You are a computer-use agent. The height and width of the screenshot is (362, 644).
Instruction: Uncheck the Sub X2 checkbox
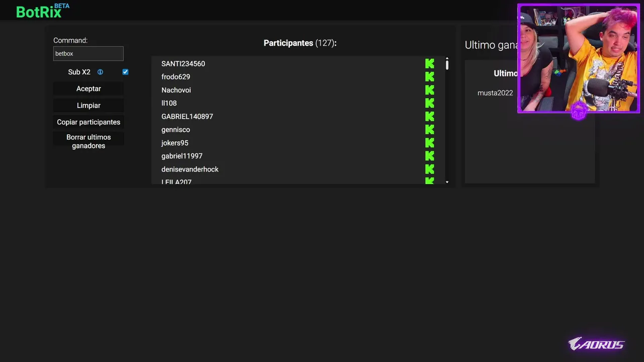[x=125, y=72]
